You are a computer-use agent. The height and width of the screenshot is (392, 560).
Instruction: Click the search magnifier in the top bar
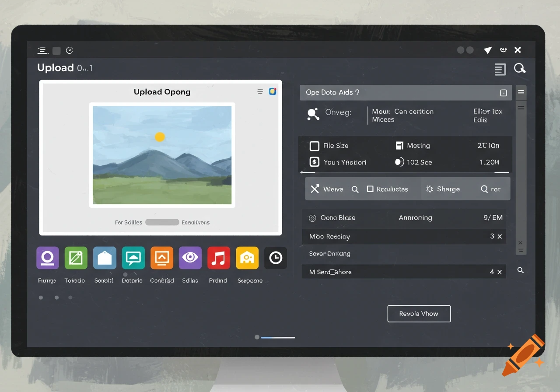(520, 68)
